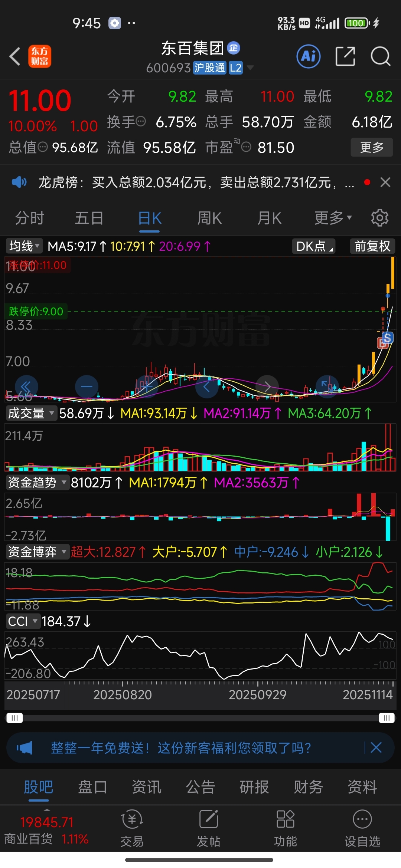Screen dimensions: 401x868
Task: Tap the 跌停价:9.00 label
Action: click(x=36, y=311)
